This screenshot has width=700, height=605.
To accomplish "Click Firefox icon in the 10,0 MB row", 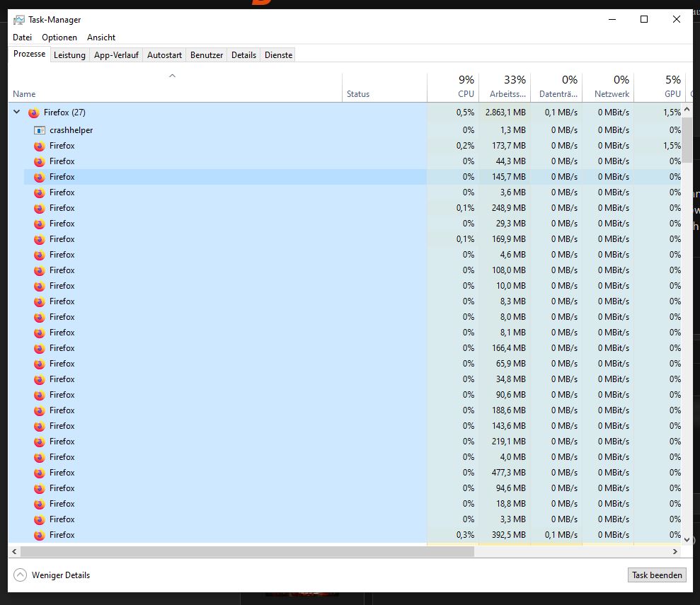I will [x=40, y=286].
